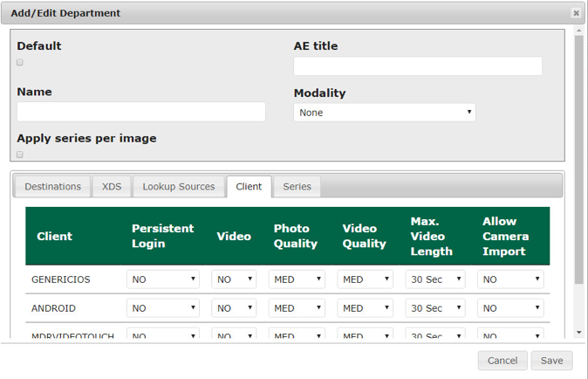Viewport: 588px width, 379px height.
Task: Set Max. Video Length for ANDROID
Action: click(434, 308)
